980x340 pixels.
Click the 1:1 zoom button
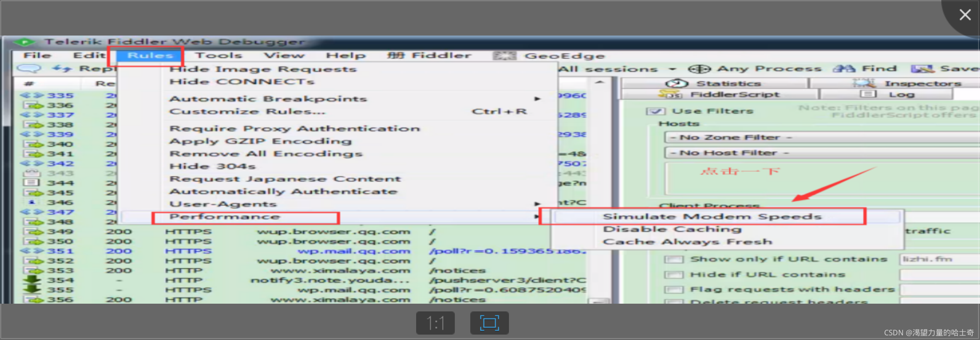[x=435, y=323]
